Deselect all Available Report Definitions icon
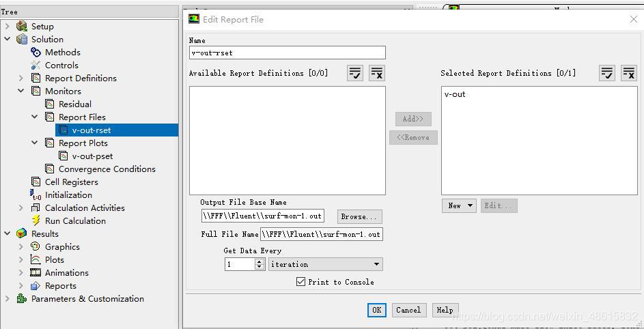644x329 pixels. click(376, 74)
